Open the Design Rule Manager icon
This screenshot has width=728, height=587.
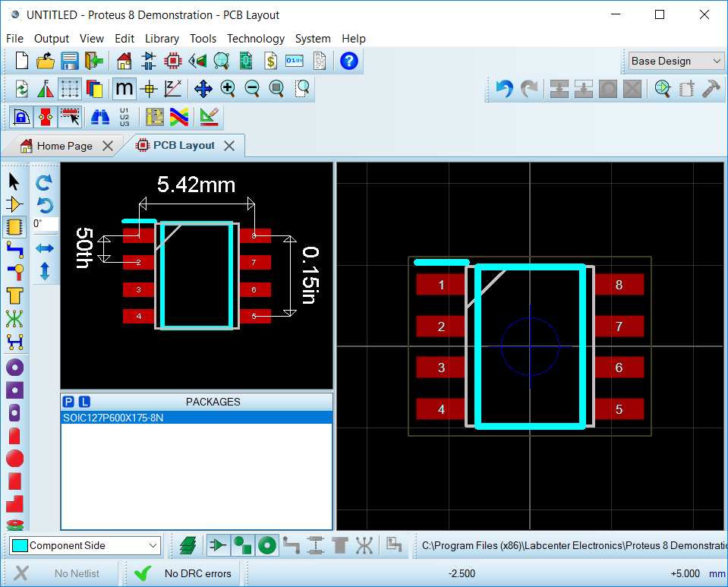pyautogui.click(x=209, y=117)
